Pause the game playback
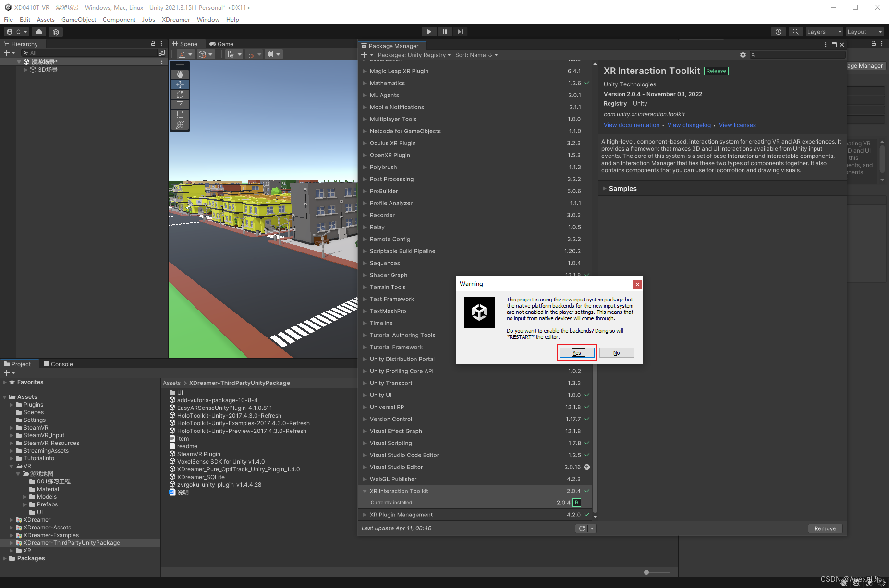 coord(445,32)
